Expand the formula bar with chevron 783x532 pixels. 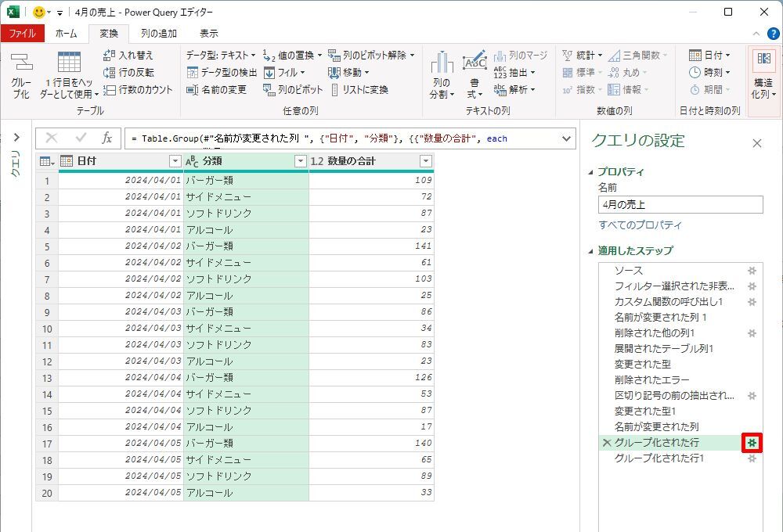(x=568, y=138)
